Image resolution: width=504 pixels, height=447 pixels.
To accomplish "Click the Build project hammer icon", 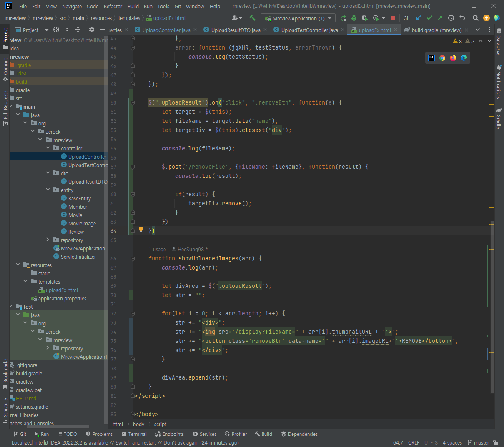I will pos(252,18).
